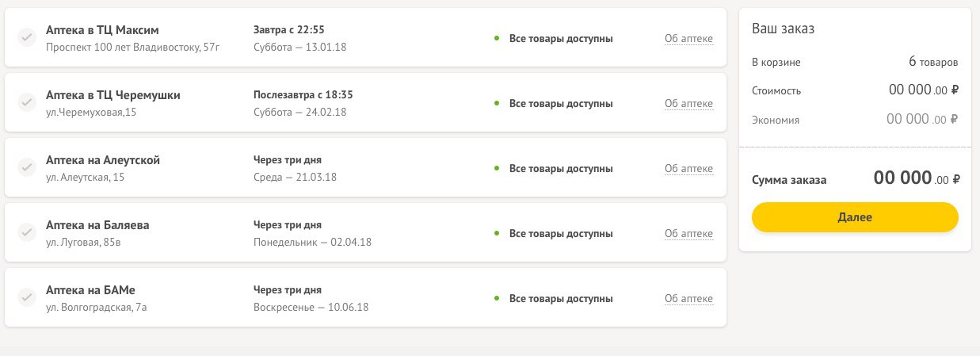The height and width of the screenshot is (356, 980).
Task: Select the Аптека на Алеутской checkmark
Action: click(x=26, y=167)
